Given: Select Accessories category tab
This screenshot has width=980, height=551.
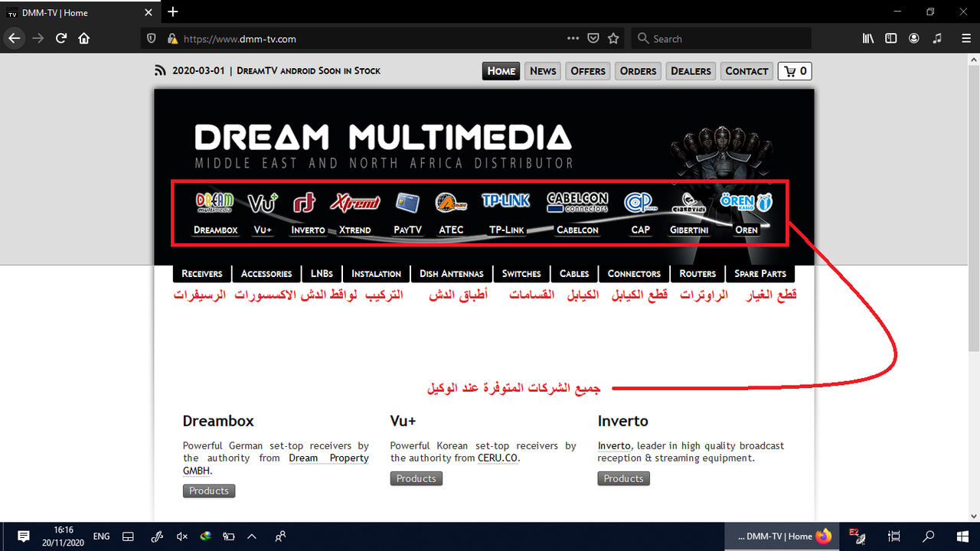Looking at the screenshot, I should (266, 274).
